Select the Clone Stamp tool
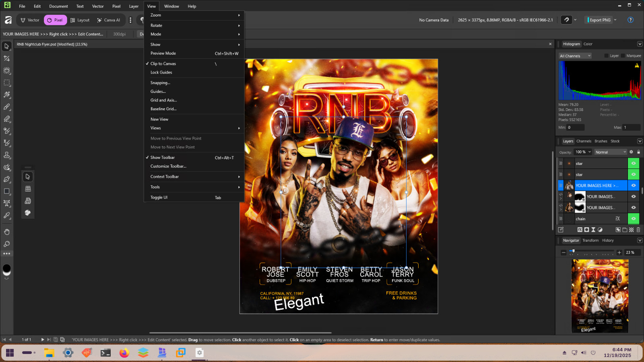Image resolution: width=644 pixels, height=362 pixels. (x=7, y=155)
